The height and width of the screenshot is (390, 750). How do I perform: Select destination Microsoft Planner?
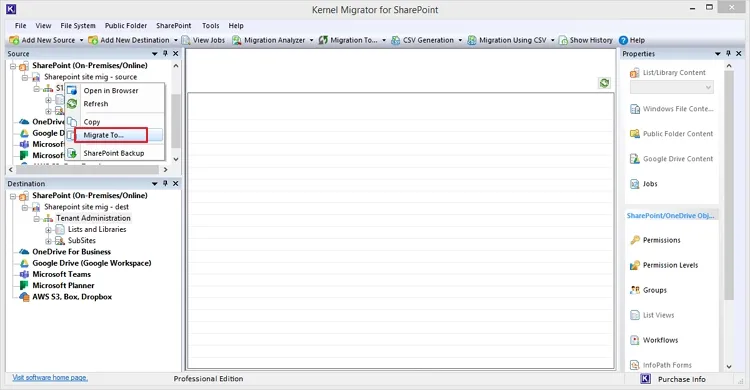click(x=63, y=286)
